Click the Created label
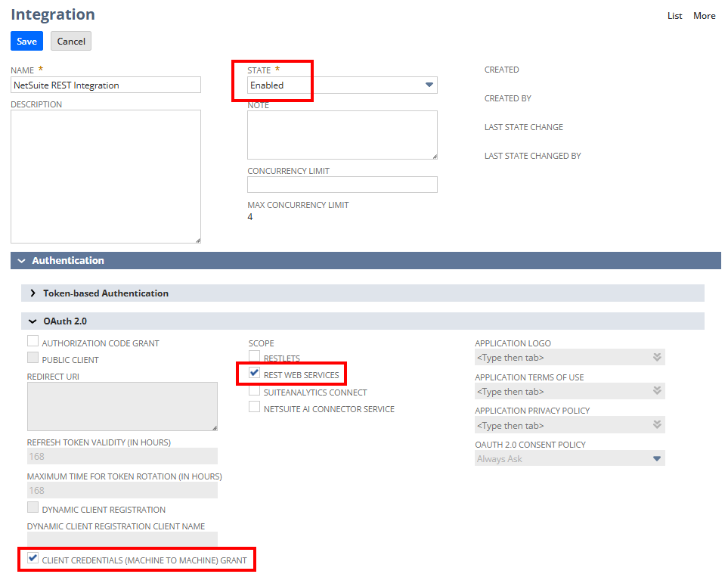This screenshot has height=574, width=728. click(501, 70)
